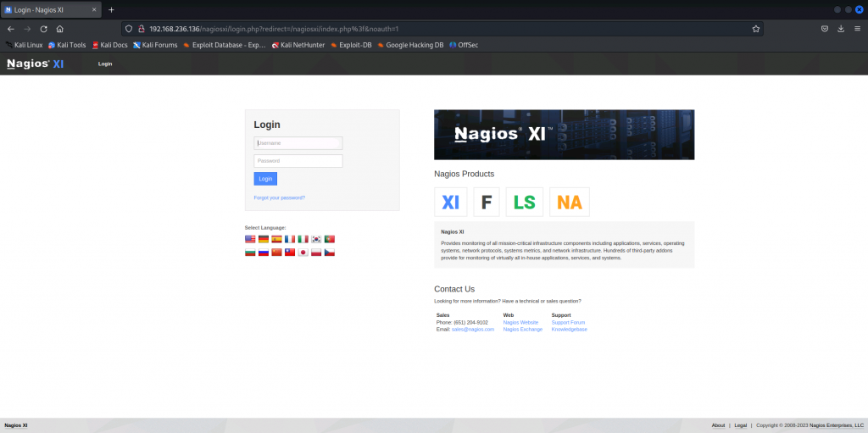Open the Kali Docs bookmark
868x433 pixels.
109,45
